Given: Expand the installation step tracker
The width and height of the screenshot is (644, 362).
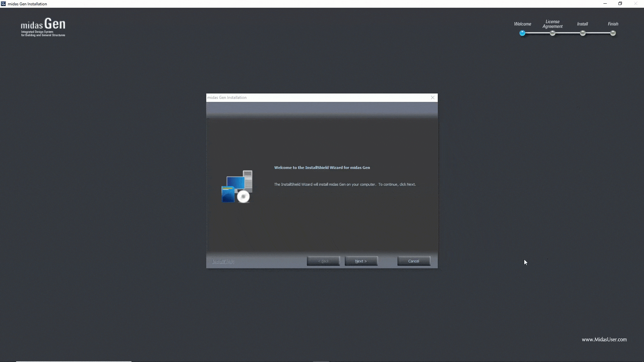Looking at the screenshot, I should click(x=568, y=28).
